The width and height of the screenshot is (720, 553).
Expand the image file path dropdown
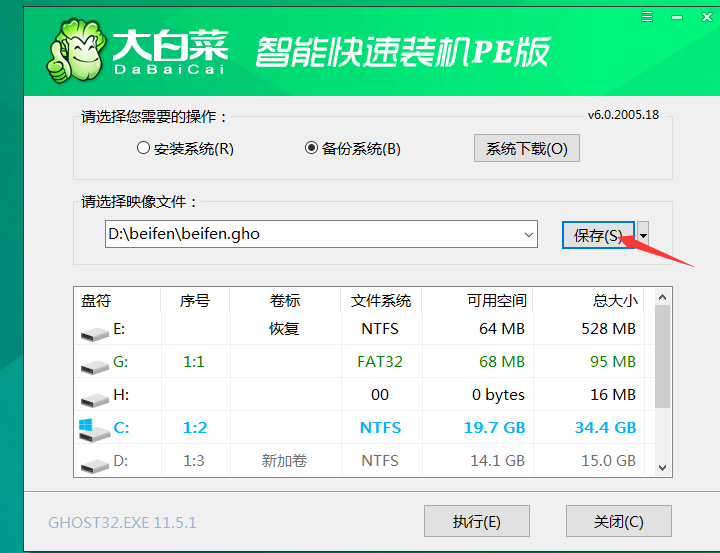[x=529, y=234]
